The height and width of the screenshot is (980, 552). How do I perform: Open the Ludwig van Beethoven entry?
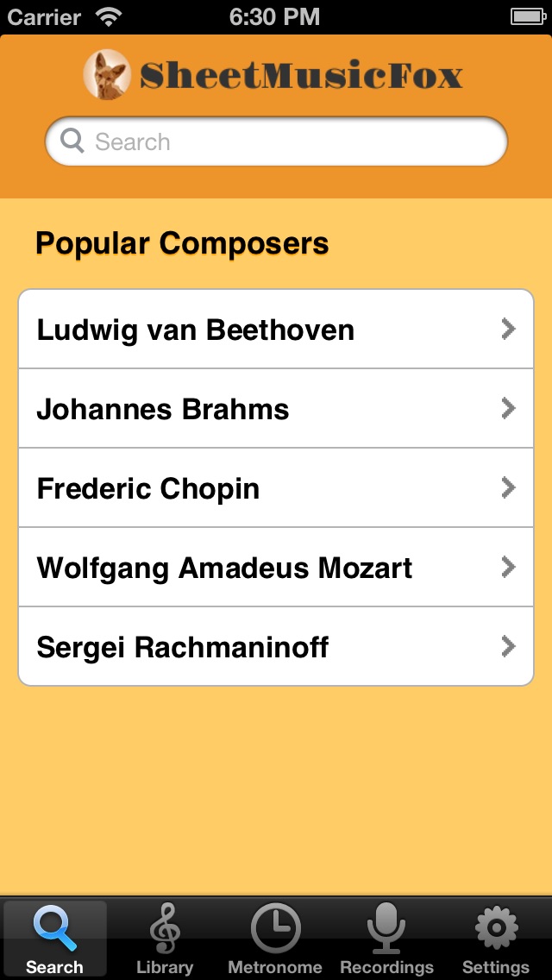[196, 330]
